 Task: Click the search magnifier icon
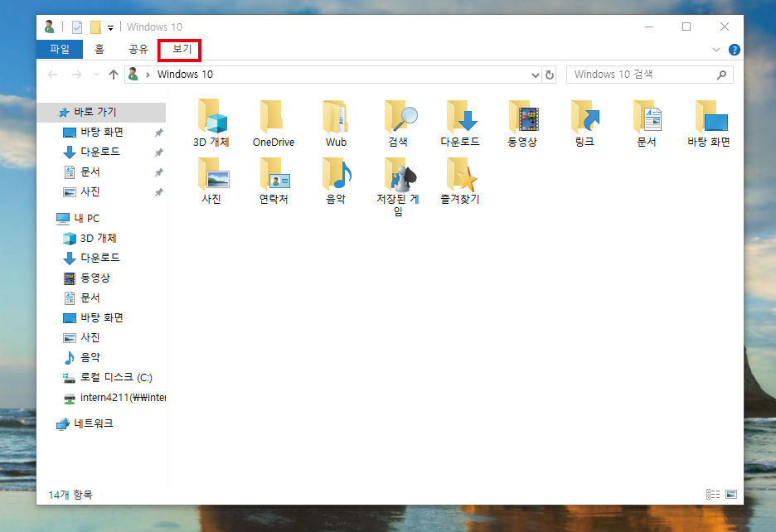click(721, 75)
